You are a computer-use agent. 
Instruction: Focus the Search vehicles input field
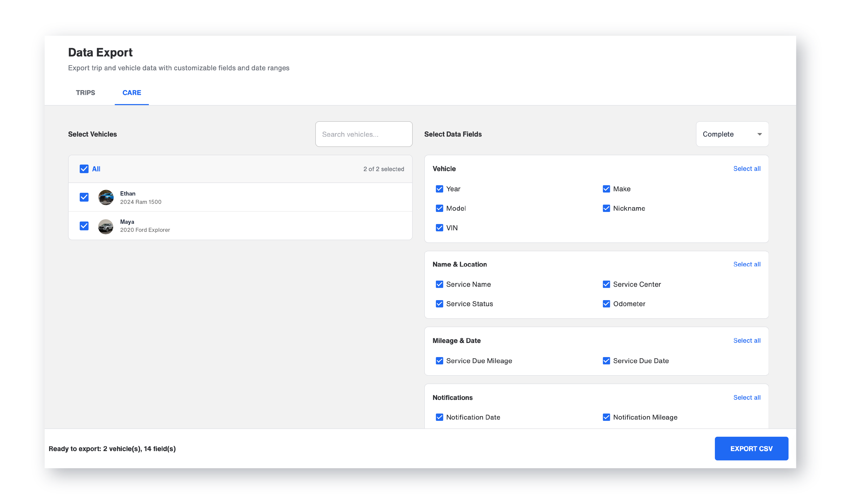point(363,134)
